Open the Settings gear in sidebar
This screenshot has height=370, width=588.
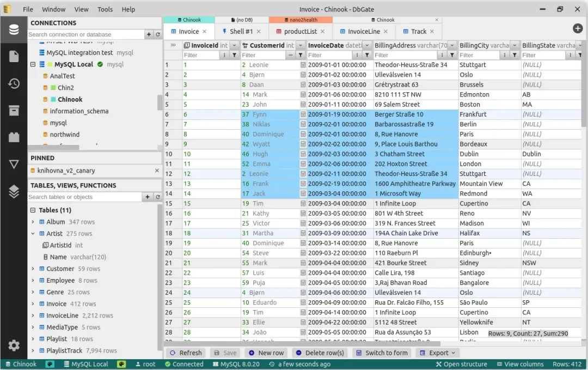(x=14, y=345)
